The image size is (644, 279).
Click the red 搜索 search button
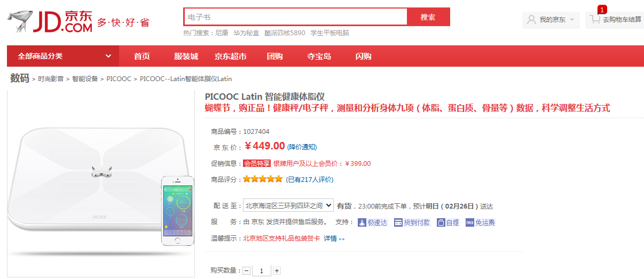428,17
